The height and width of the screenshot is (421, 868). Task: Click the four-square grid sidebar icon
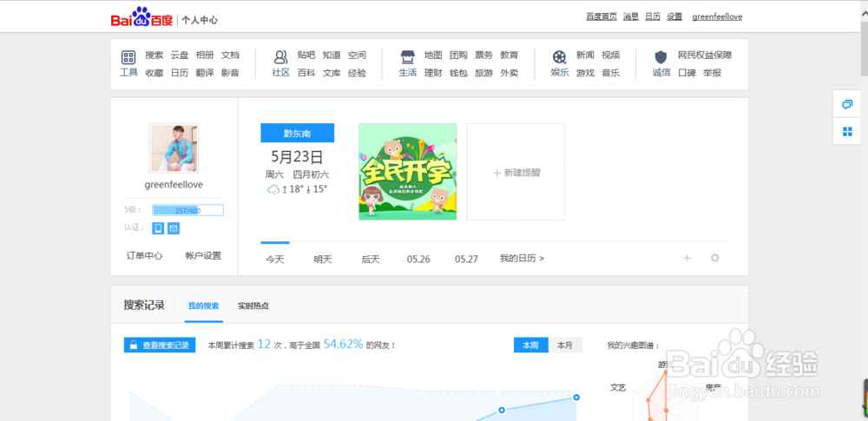coord(847,131)
